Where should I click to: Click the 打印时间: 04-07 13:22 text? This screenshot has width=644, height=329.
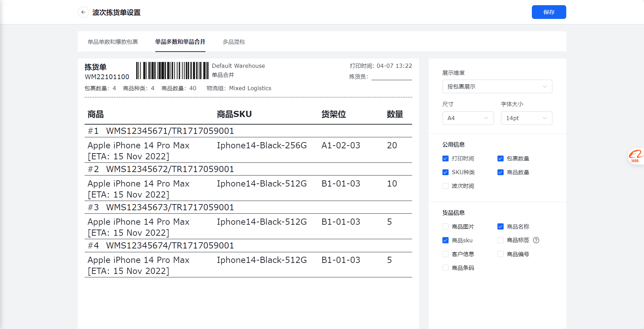[x=381, y=66]
